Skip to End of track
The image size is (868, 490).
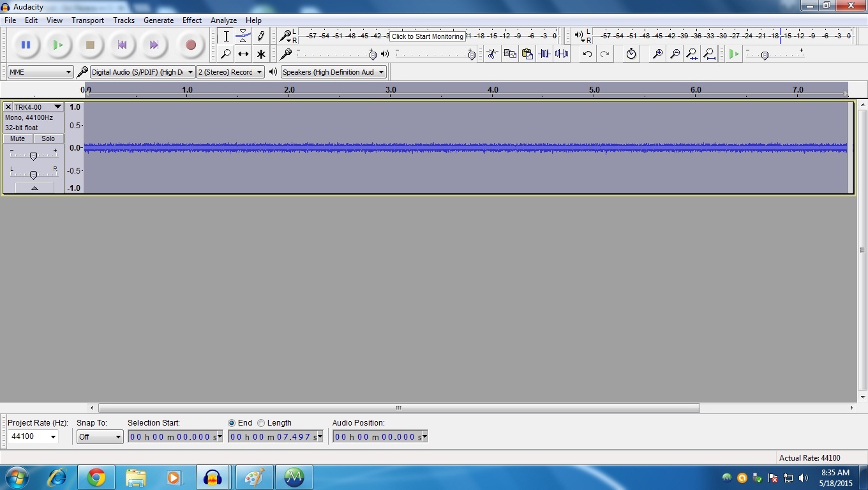tap(154, 45)
